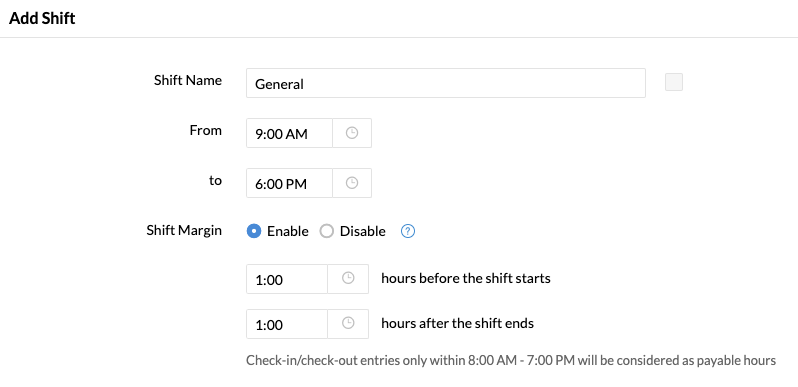798x387 pixels.
Task: Edit the From time field showing 9:00 AM
Action: coord(289,133)
